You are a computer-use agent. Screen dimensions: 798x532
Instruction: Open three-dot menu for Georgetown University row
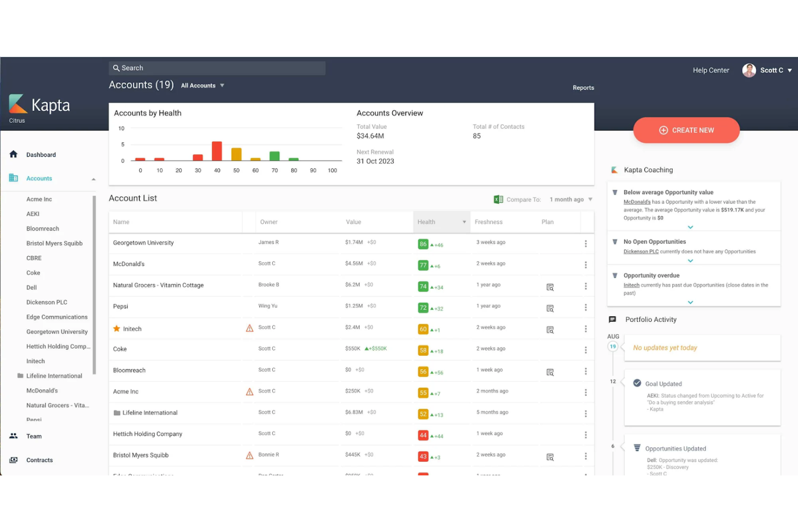586,244
